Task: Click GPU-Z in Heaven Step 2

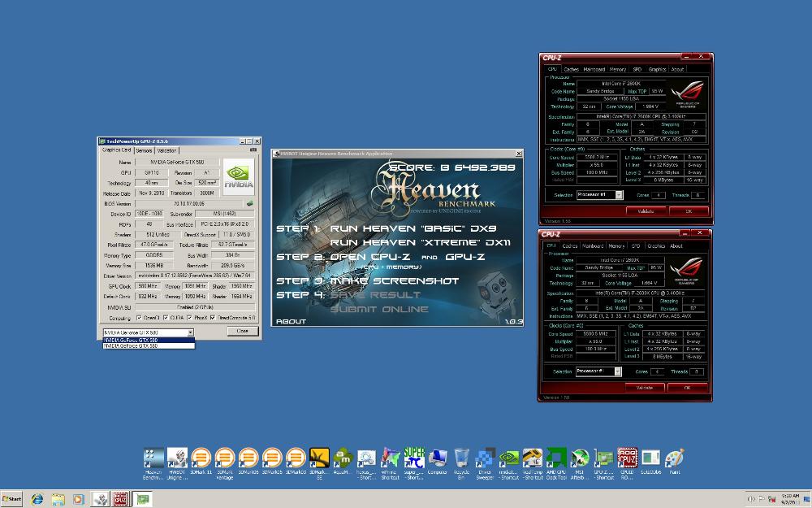Action: pos(465,257)
